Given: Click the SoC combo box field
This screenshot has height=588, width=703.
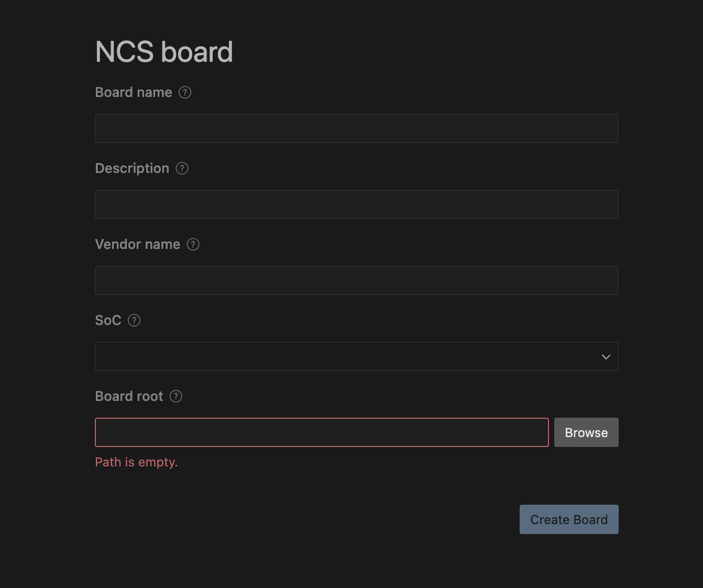Looking at the screenshot, I should [346, 356].
